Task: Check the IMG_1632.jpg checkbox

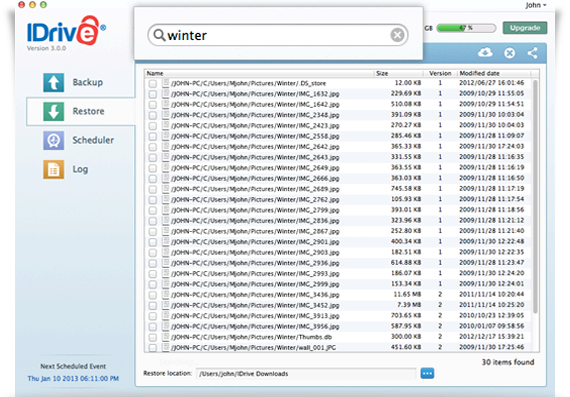Action: 153,94
